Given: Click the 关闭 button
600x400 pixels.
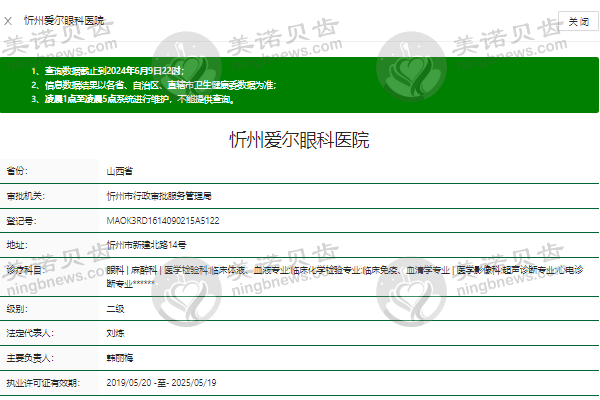Looking at the screenshot, I should point(578,21).
